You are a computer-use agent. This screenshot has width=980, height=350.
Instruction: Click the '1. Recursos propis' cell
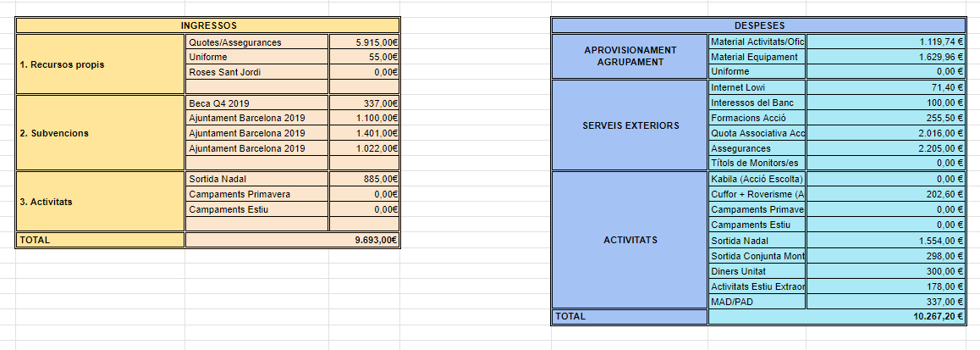[100, 64]
